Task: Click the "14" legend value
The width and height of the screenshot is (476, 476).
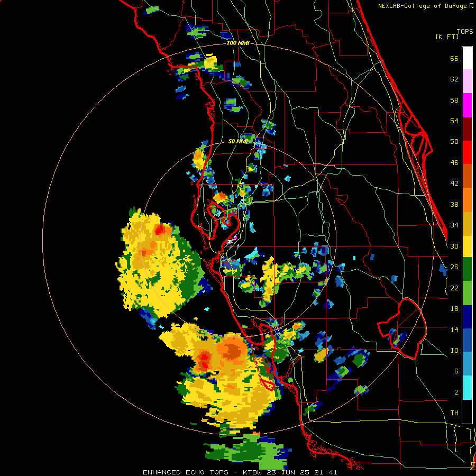Action: pos(454,329)
